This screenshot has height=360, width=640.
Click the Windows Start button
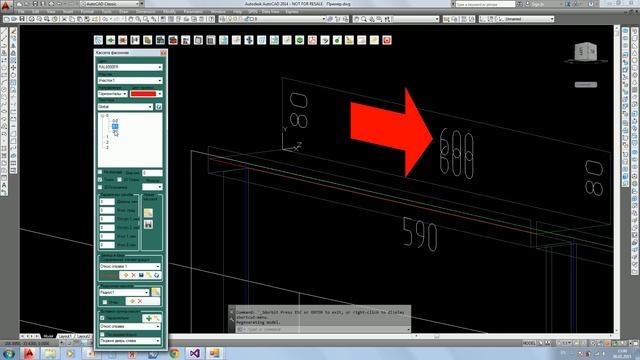[x=9, y=353]
